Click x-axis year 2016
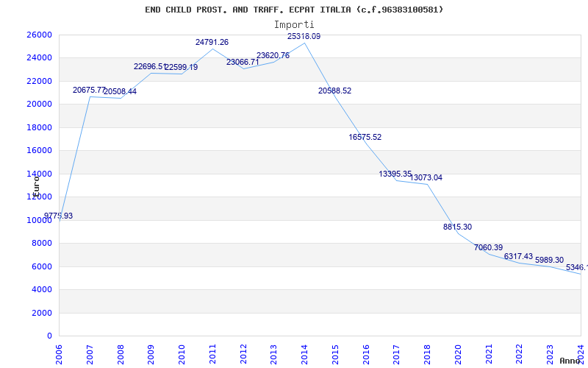This screenshot has width=588, height=368. [x=366, y=355]
